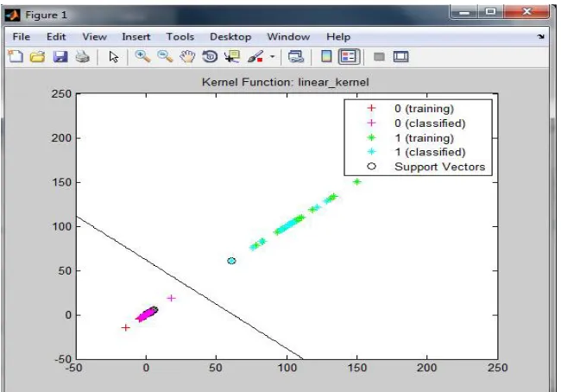
Task: Open the Desktop menu
Action: click(230, 36)
